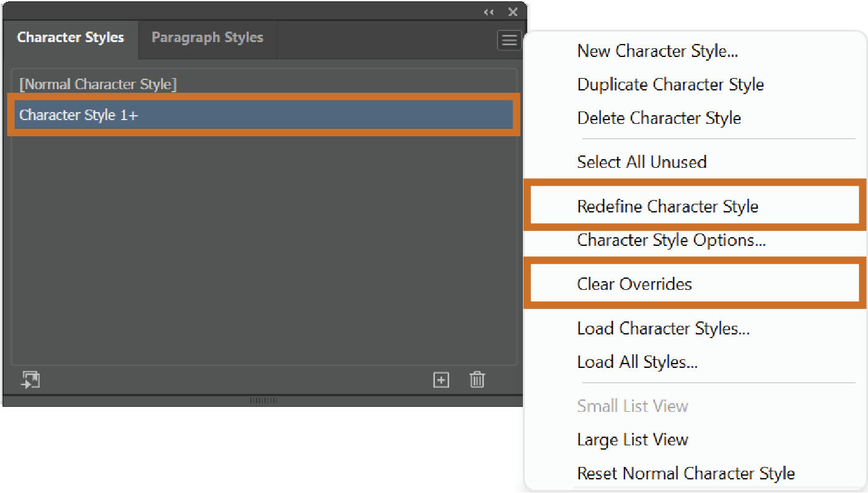Select Duplicate Character Style

tap(670, 85)
